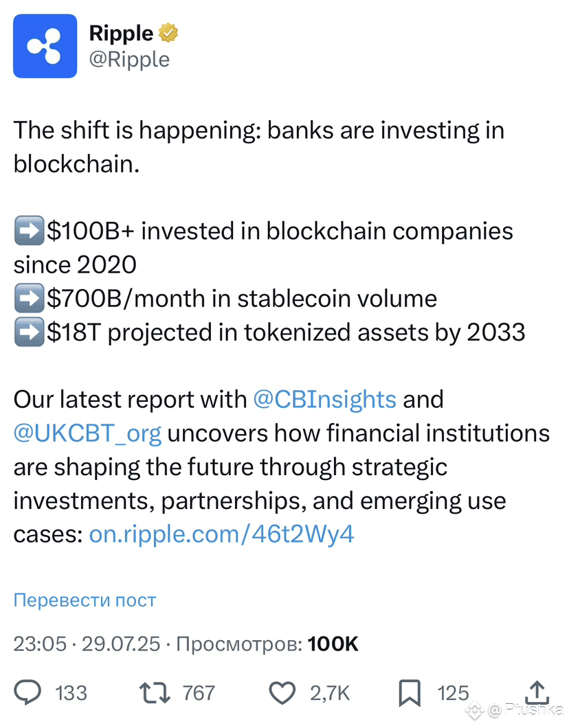Toggle the bookmark state of the post
The image size is (569, 728).
(x=410, y=693)
